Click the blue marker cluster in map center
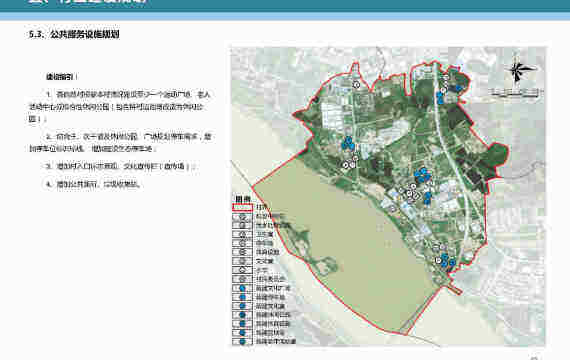 pos(423,175)
